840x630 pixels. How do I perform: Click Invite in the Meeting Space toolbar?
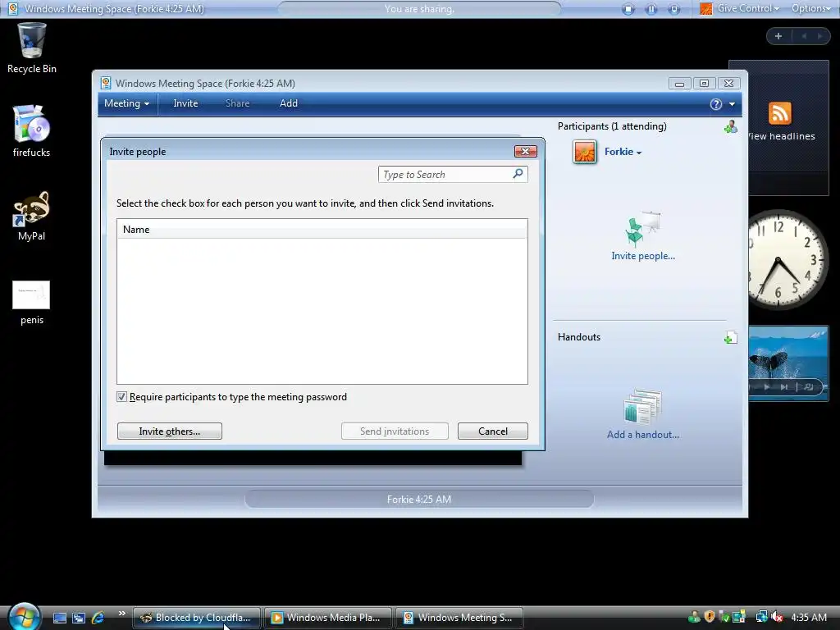185,103
